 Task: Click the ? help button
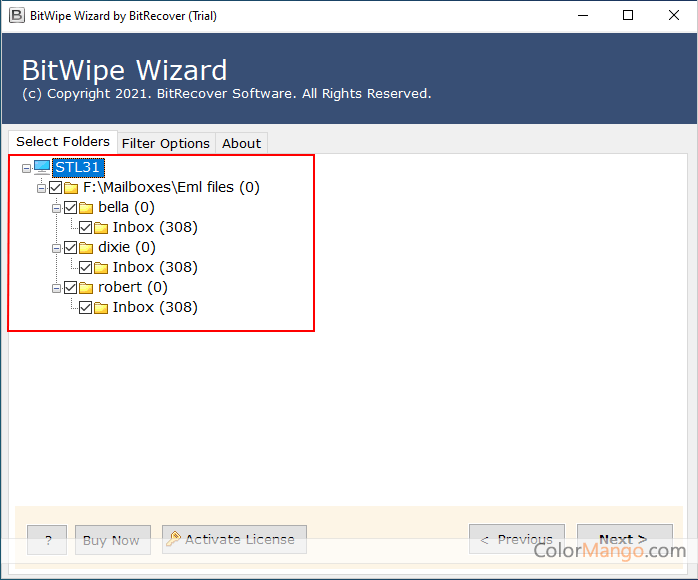point(47,540)
